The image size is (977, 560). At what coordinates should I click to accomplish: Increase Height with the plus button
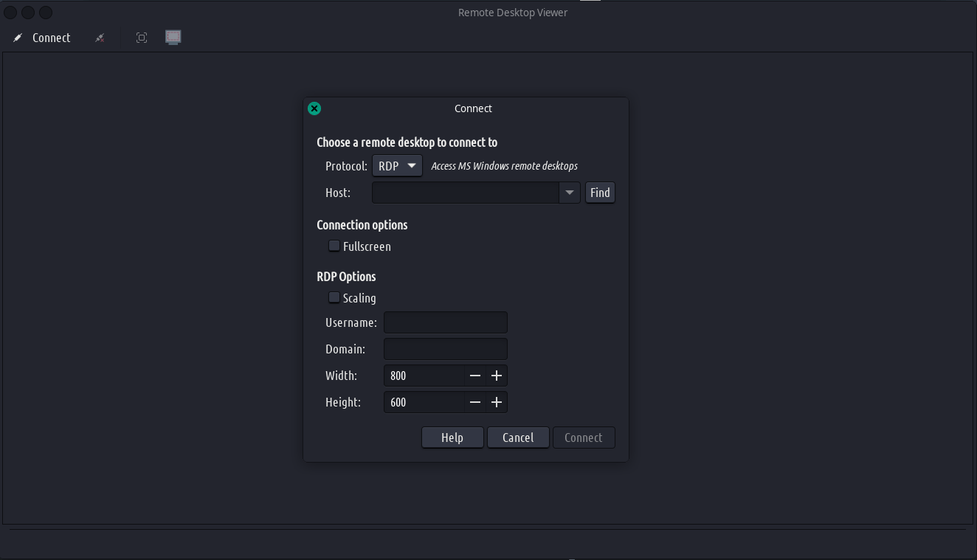[x=497, y=402]
